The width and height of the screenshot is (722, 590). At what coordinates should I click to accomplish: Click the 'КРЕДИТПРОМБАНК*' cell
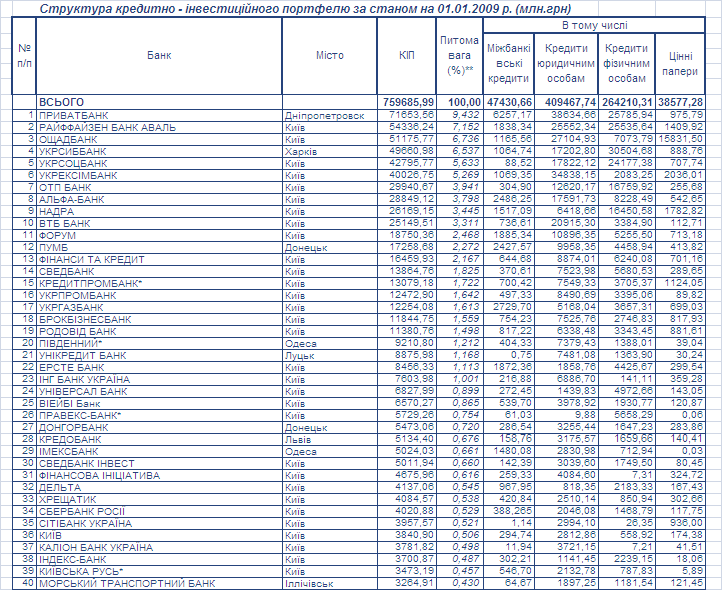click(159, 283)
